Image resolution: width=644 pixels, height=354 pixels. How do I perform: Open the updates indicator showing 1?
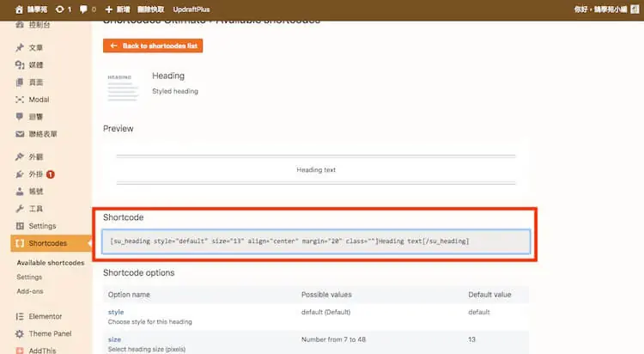pos(64,9)
